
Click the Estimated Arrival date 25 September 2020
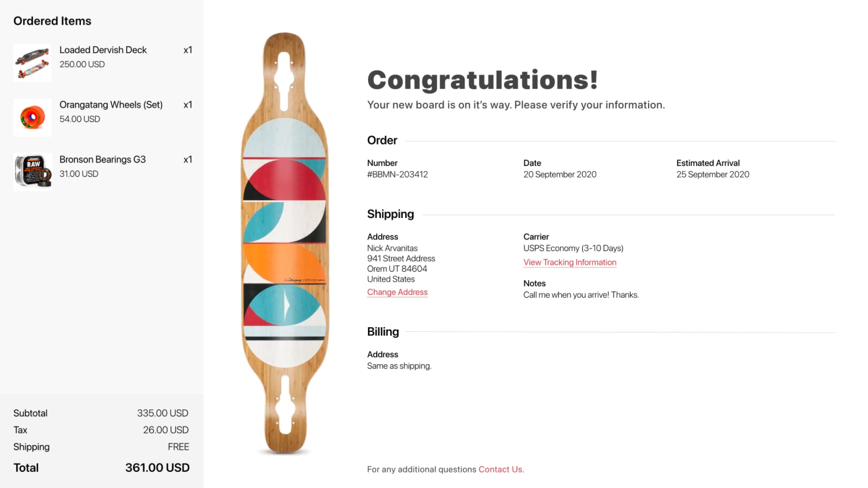[713, 175]
